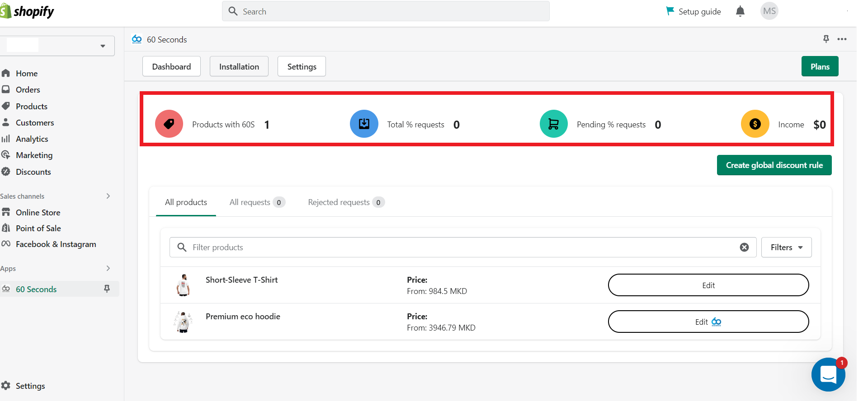Open the Setup guide
This screenshot has height=401, width=868.
point(693,11)
